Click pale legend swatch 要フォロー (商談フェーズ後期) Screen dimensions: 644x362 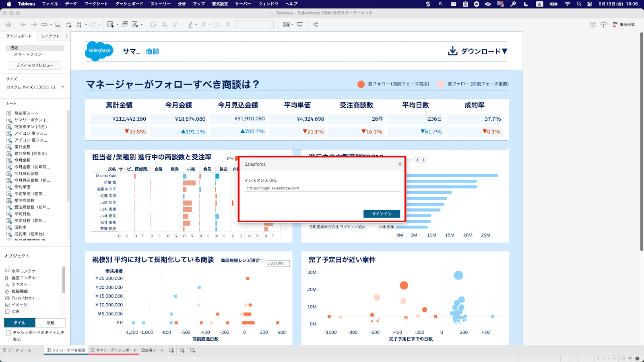(441, 84)
